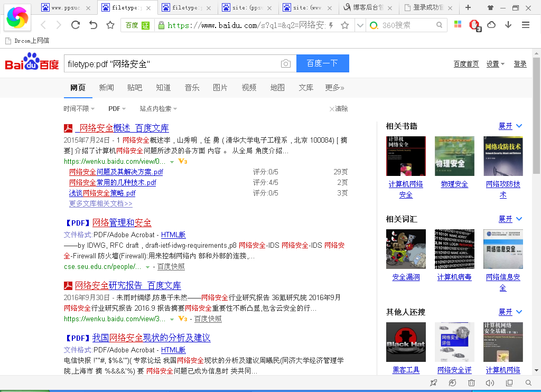
Task: Click the 360 search magnifier icon
Action: 439,25
